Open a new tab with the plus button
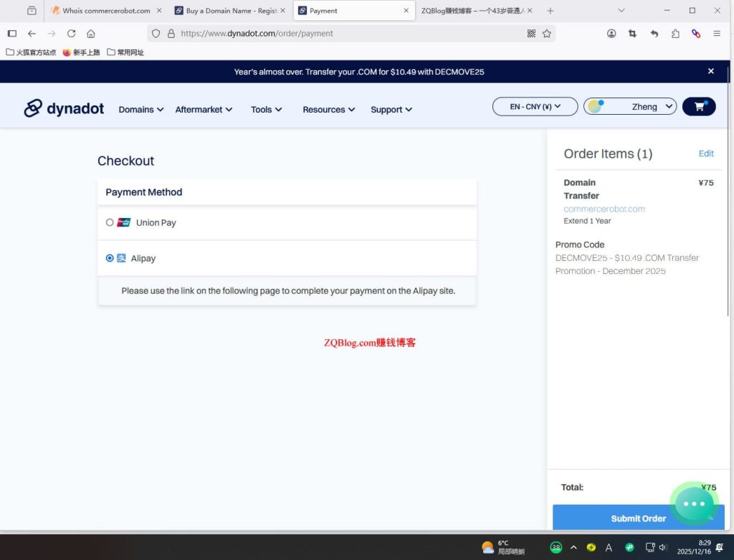The height and width of the screenshot is (560, 734). [550, 10]
